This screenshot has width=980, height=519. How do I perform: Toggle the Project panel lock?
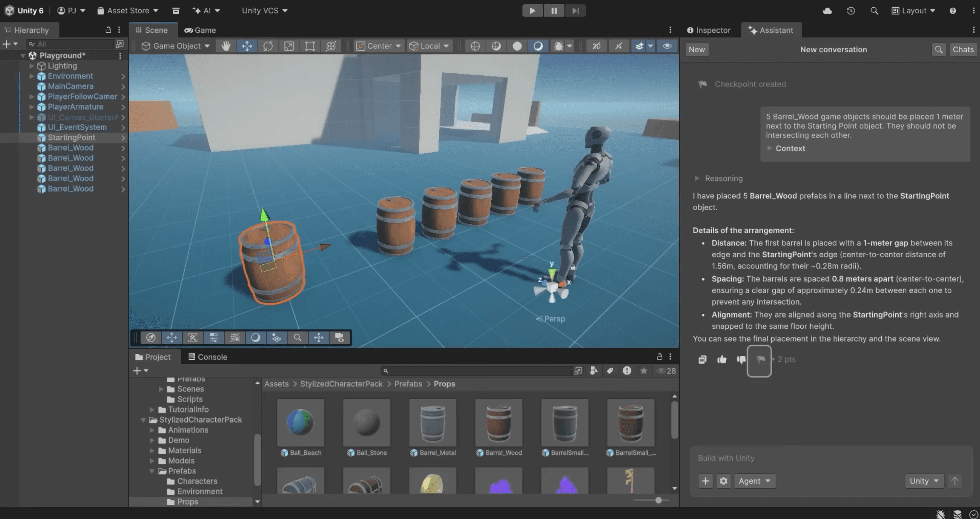[659, 357]
